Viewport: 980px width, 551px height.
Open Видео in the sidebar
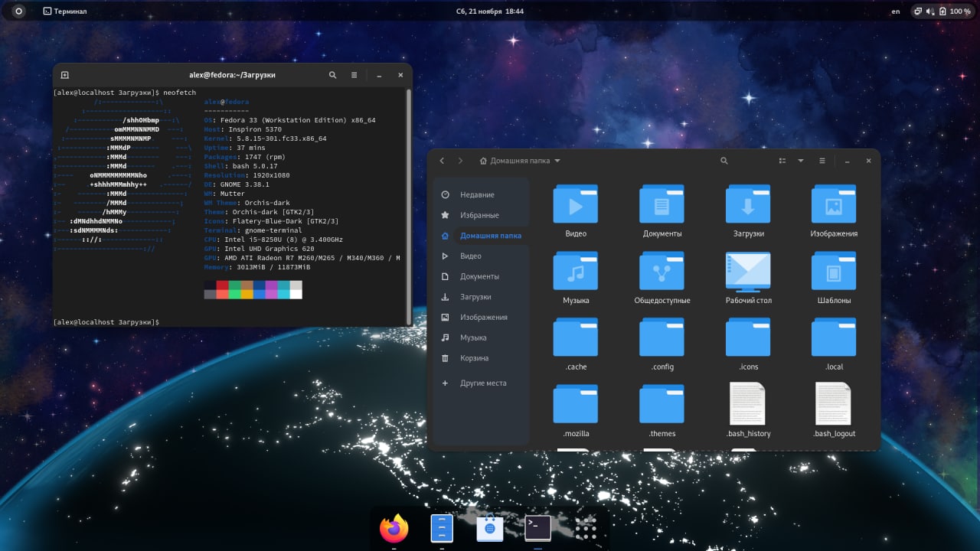(x=481, y=256)
